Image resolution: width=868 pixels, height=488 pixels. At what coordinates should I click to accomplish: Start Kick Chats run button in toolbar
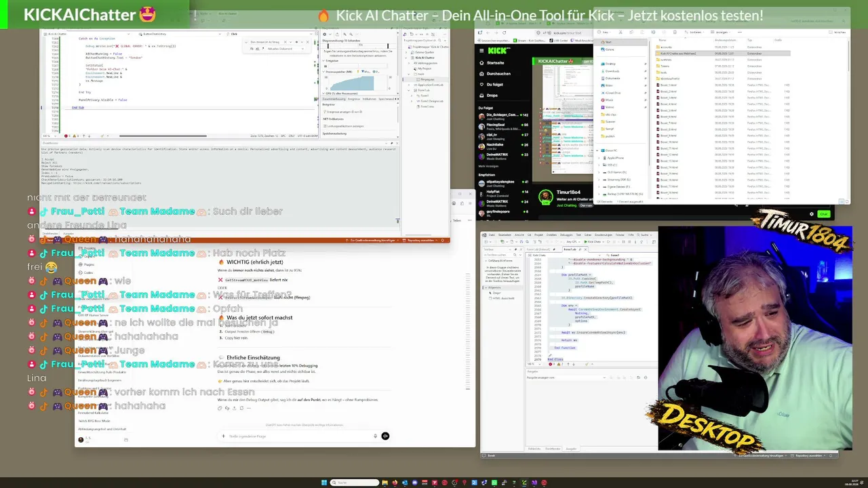(593, 242)
